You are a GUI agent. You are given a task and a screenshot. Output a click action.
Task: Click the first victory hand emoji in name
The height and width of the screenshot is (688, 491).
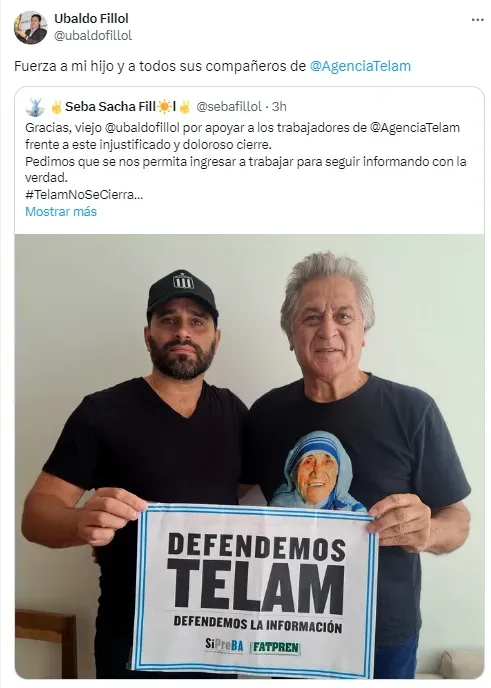56,107
